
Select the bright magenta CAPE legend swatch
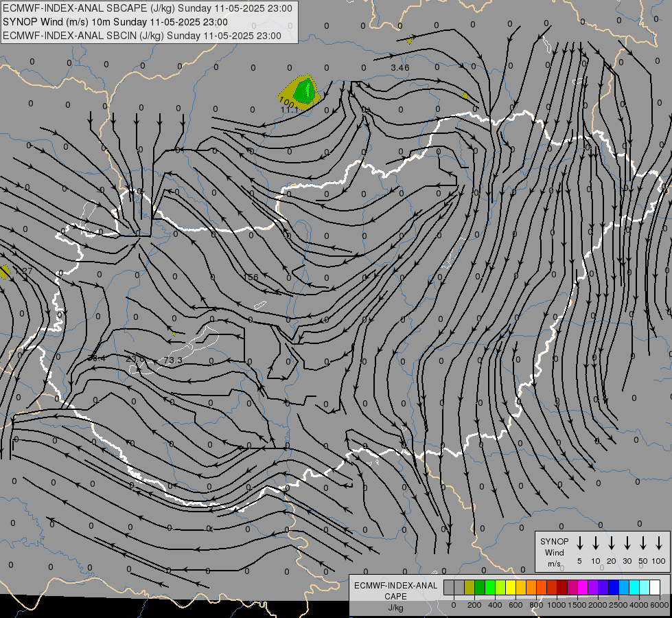pyautogui.click(x=583, y=587)
